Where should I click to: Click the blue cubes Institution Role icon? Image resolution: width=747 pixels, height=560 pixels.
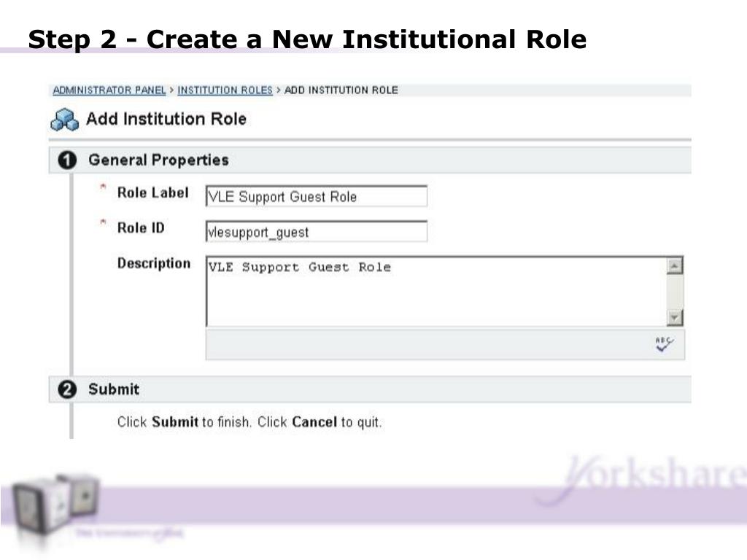click(64, 120)
